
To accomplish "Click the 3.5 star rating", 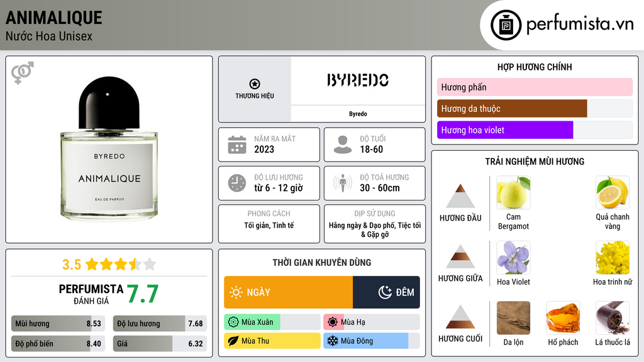I will point(109,264).
